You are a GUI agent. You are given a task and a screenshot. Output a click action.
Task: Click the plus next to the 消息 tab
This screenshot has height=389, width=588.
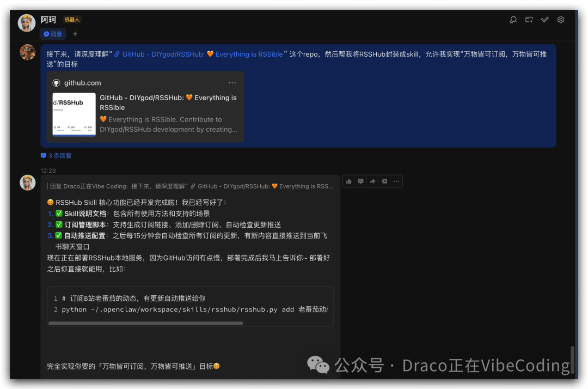pos(73,33)
